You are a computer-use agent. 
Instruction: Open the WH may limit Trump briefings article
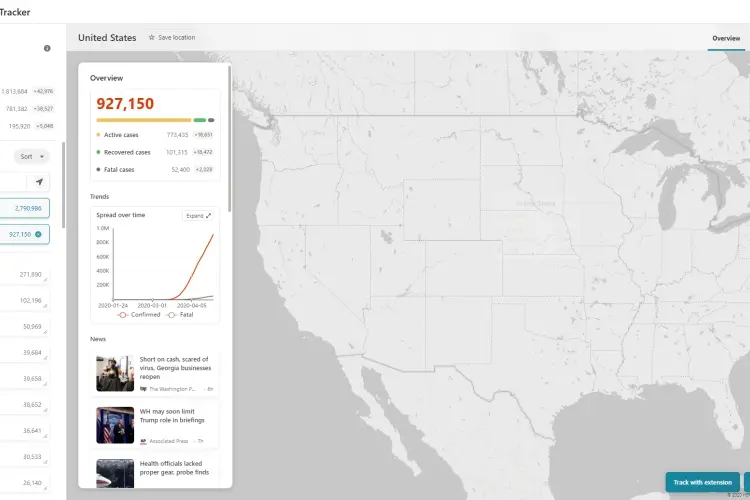[x=155, y=425]
